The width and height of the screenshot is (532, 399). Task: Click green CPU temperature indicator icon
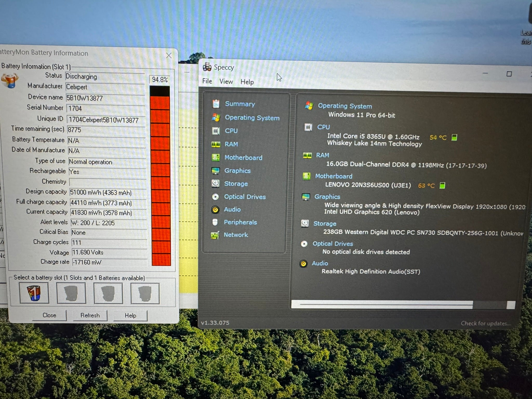point(454,137)
